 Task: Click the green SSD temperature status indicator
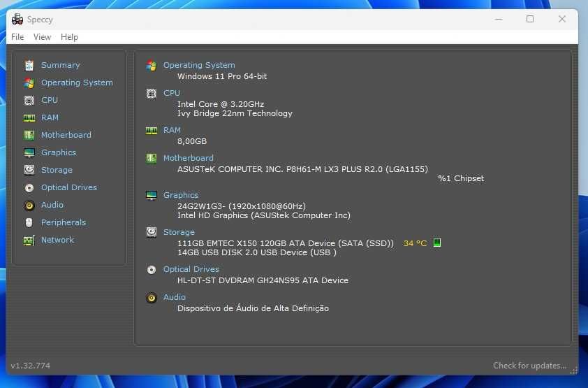tap(437, 243)
